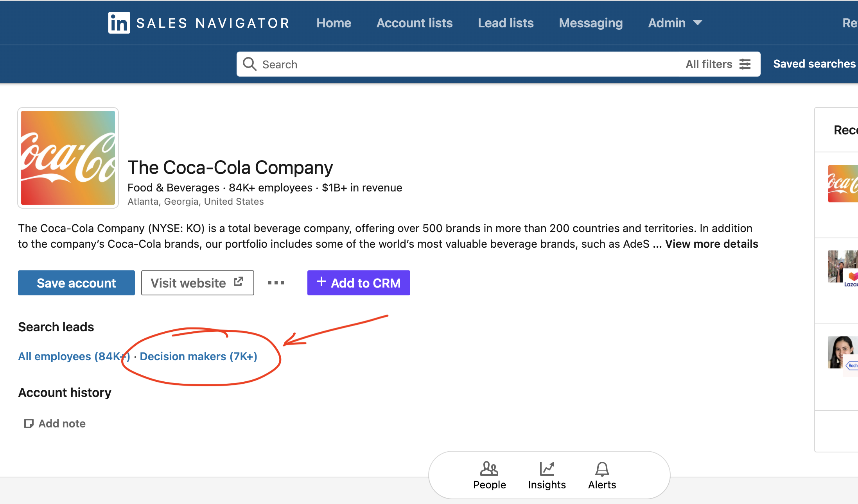Click The Coca-Cola Company title
The height and width of the screenshot is (504, 858).
(x=230, y=167)
